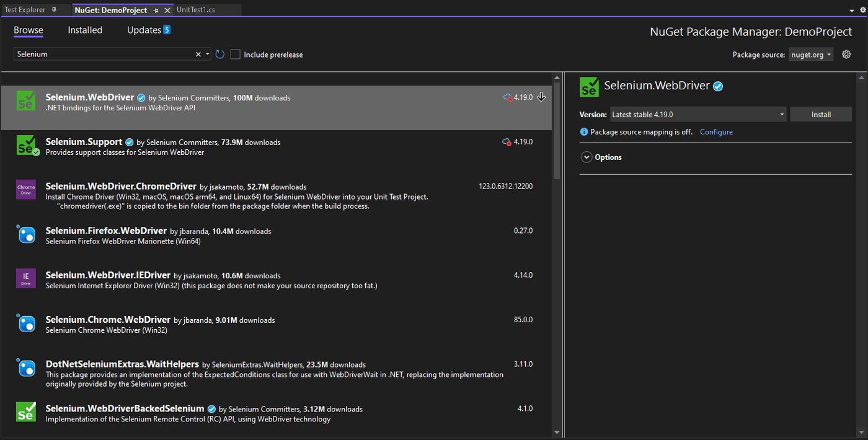This screenshot has height=440, width=868.
Task: Click version 4.1.0 on WebDriverBackedSelenium row
Action: (x=525, y=409)
